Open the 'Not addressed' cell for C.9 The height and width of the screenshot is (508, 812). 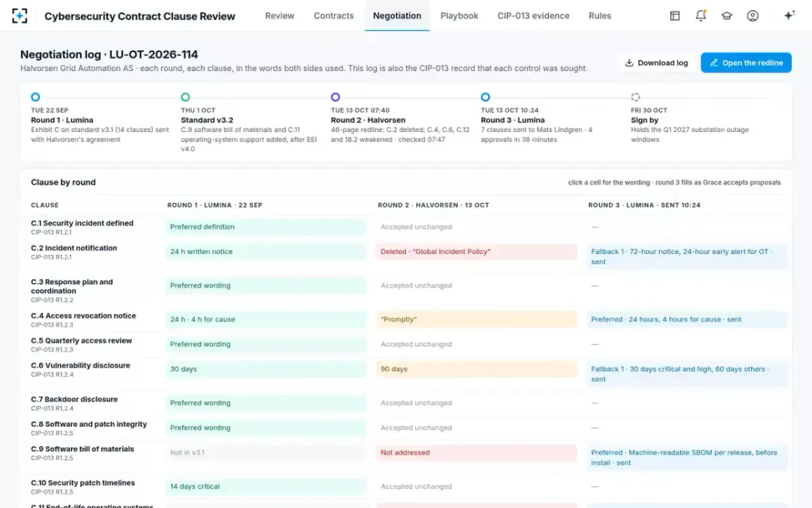pyautogui.click(x=476, y=452)
